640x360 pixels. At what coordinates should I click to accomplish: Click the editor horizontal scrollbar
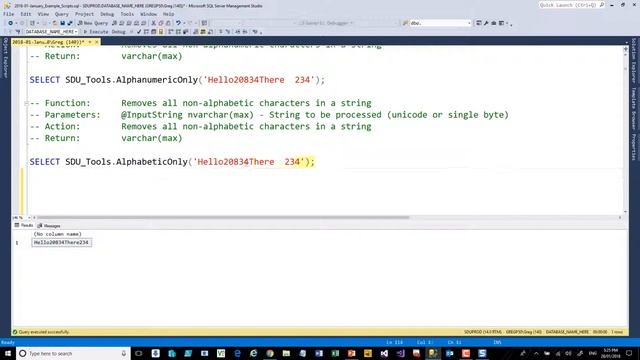222,218
